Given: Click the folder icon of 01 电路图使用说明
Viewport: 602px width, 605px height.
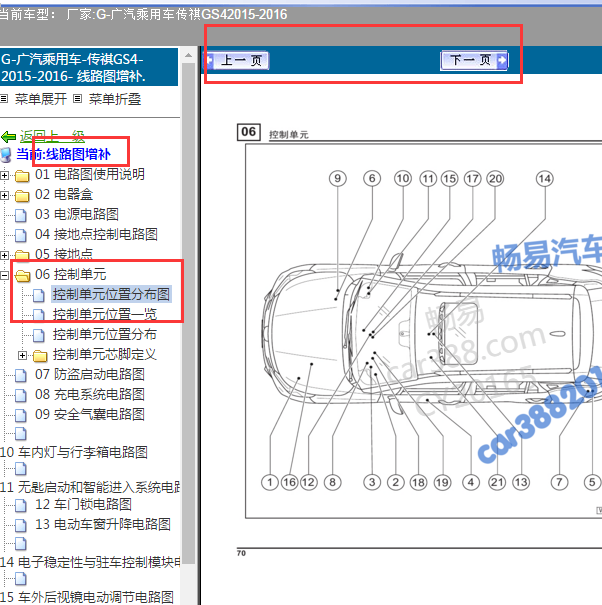Looking at the screenshot, I should tap(22, 176).
